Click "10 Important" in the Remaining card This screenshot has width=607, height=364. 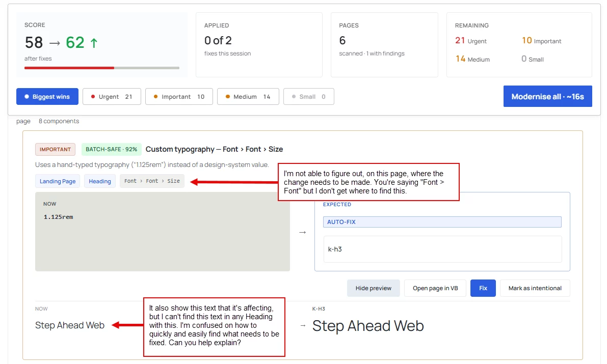(542, 41)
